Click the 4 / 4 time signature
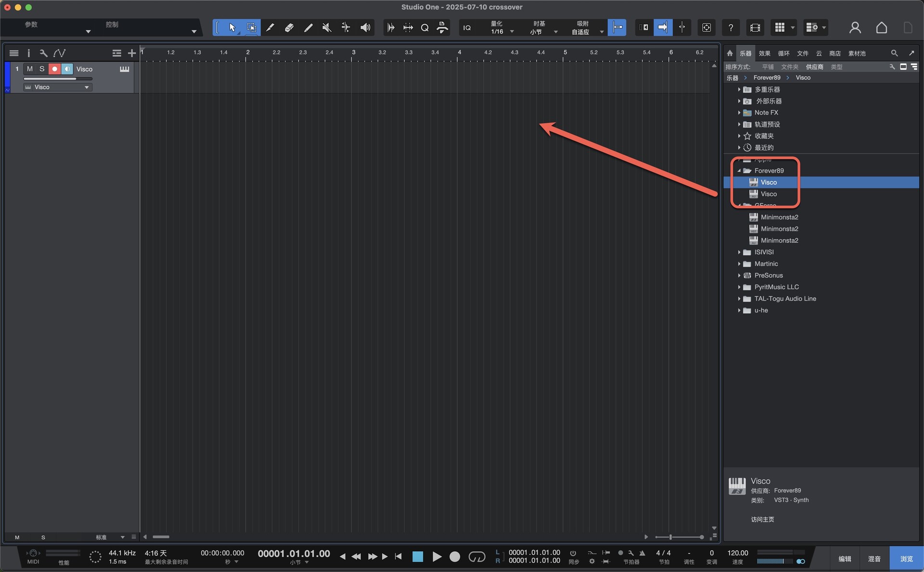 [x=663, y=553]
